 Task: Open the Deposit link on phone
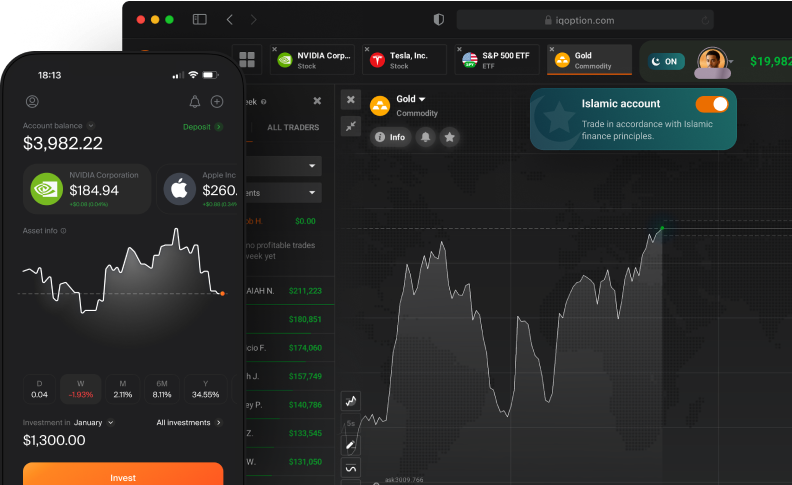(x=202, y=127)
